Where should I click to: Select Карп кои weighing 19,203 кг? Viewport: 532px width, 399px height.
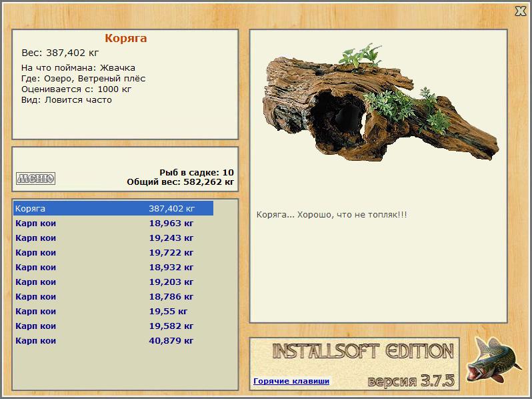pos(113,282)
